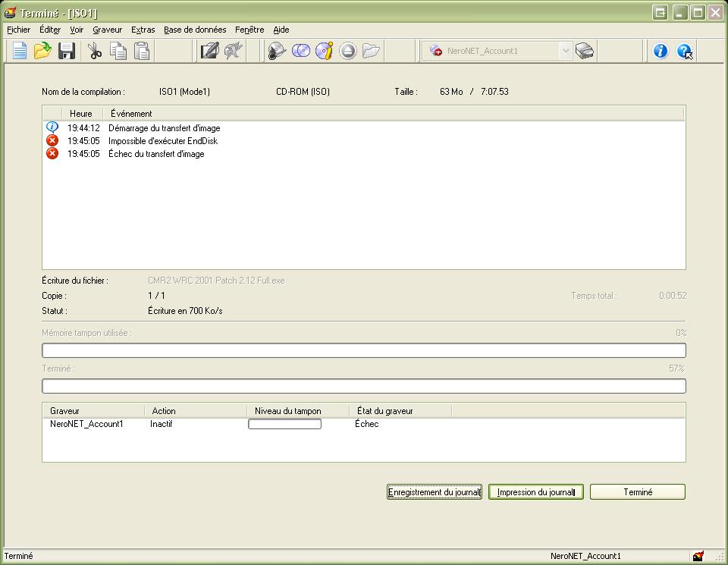Click the 'Inactif' action cell

(161, 424)
